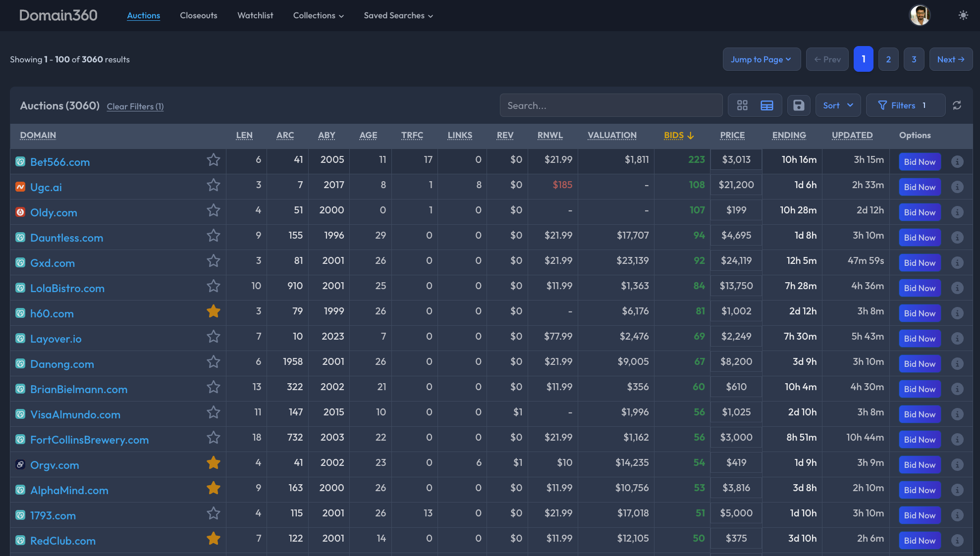This screenshot has height=556, width=980.
Task: Bid Now on Gxd.com
Action: click(x=920, y=263)
